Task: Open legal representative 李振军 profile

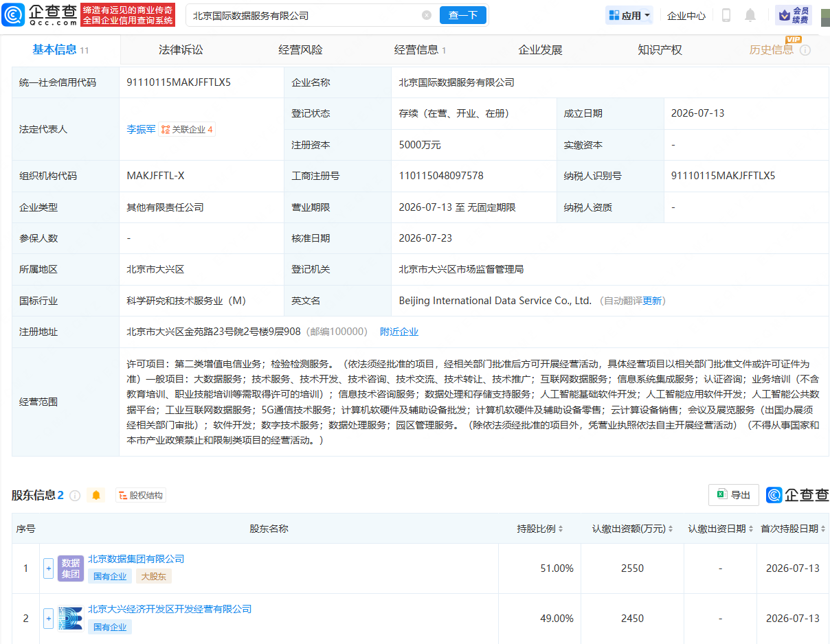Action: (141, 129)
